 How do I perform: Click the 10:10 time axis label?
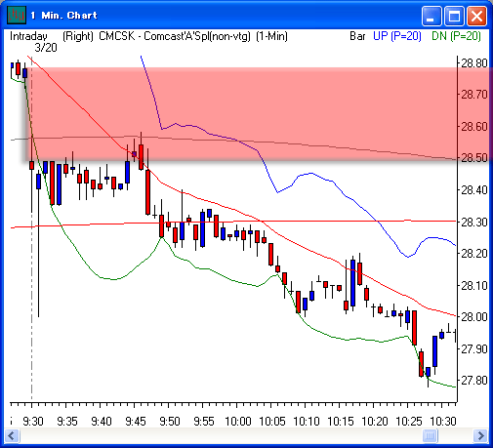coord(307,422)
